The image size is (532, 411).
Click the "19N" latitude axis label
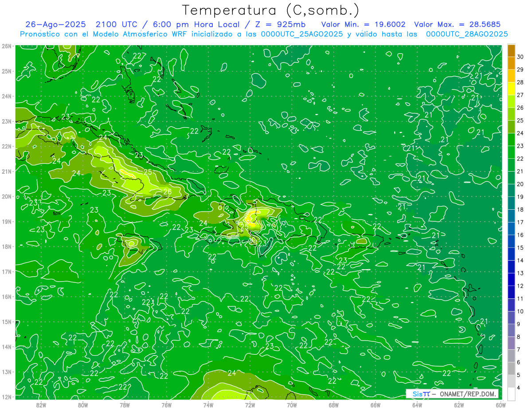coord(7,221)
